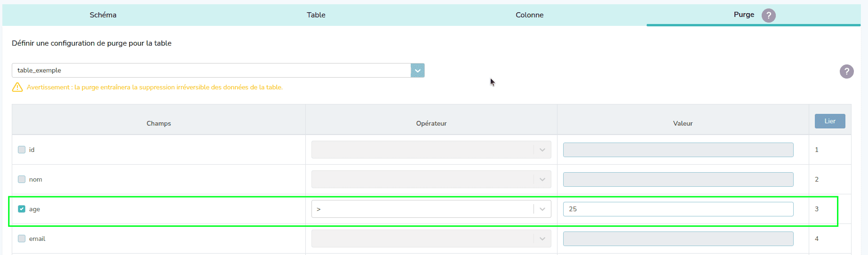Click the help icon at far right of table selector

(x=846, y=72)
